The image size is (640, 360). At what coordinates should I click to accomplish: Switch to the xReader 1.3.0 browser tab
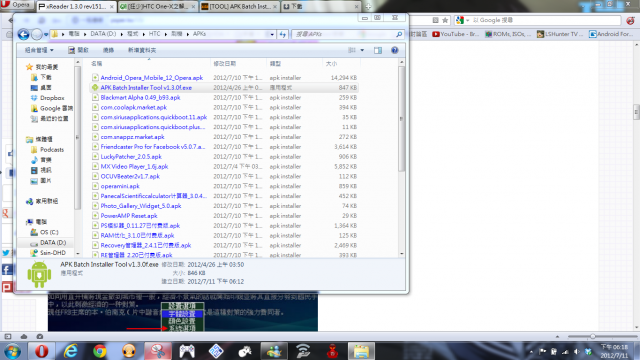coord(76,7)
